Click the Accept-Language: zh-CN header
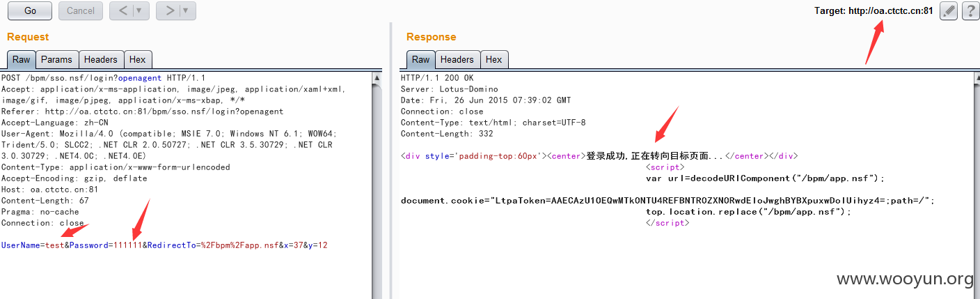This screenshot has height=299, width=980. [55, 123]
